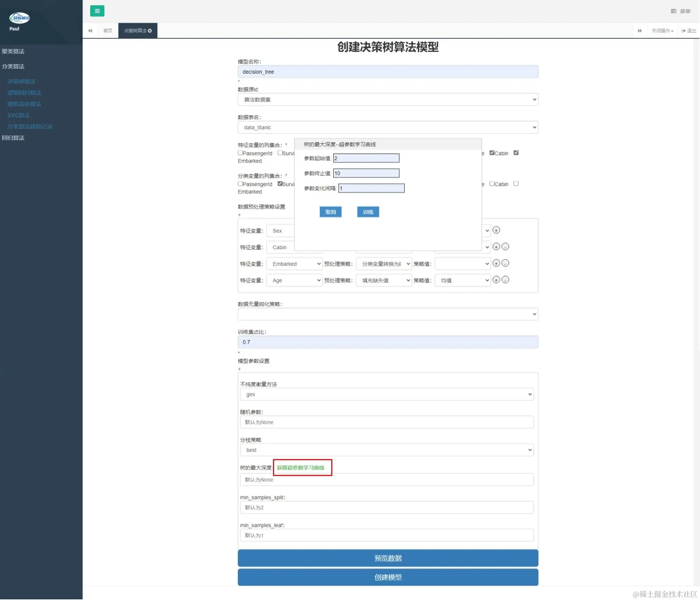700x601 pixels.
Task: Focus the 参数变化间隔 field
Action: pyautogui.click(x=371, y=188)
